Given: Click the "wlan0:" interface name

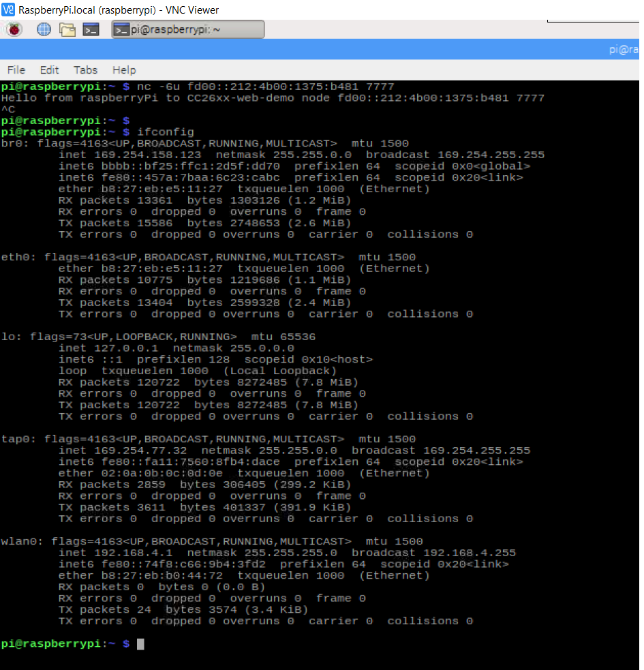Looking at the screenshot, I should (x=22, y=541).
